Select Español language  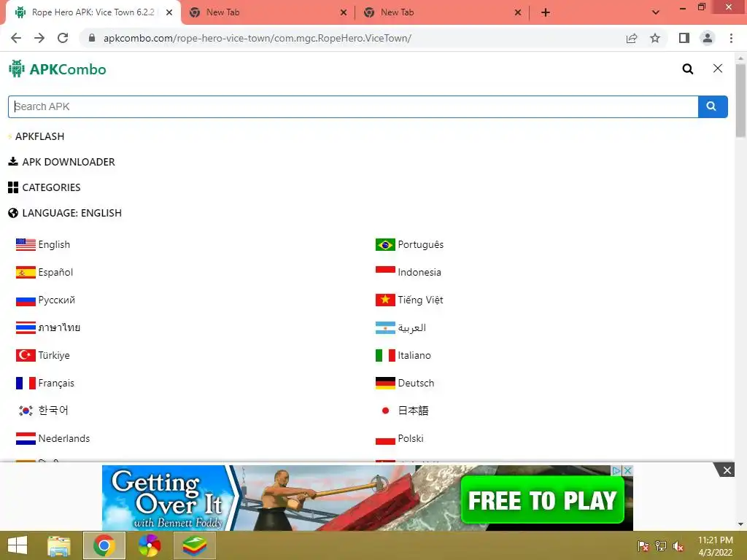(55, 273)
